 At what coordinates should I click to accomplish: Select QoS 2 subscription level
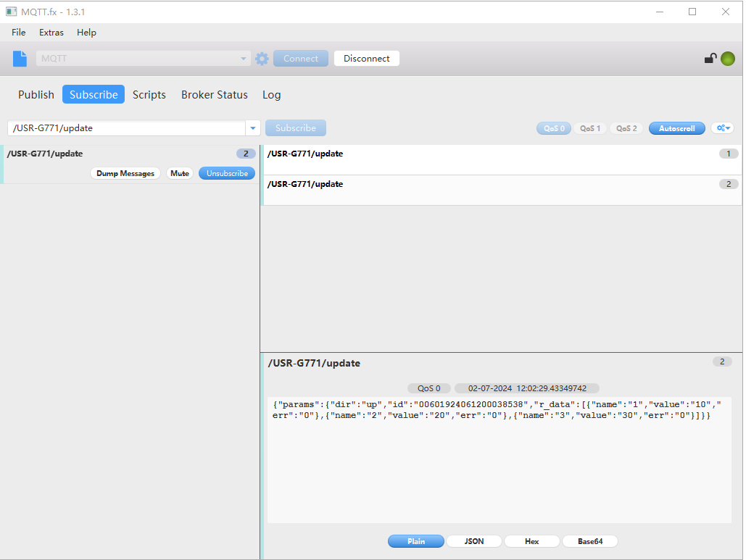click(x=626, y=128)
